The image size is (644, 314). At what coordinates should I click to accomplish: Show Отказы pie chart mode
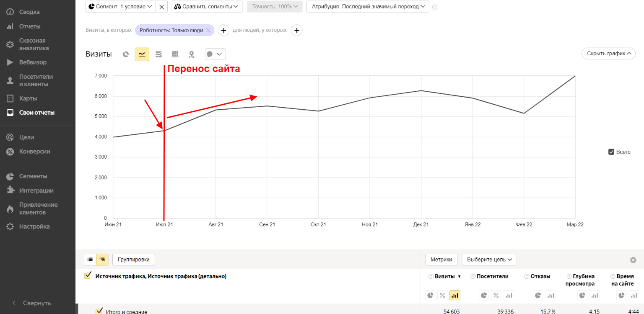point(538,295)
